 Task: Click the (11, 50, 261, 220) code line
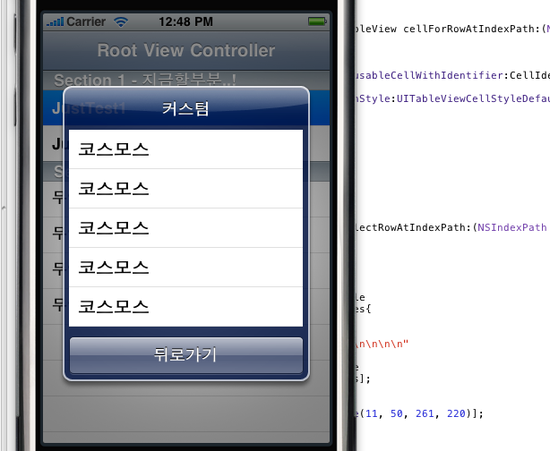(420, 414)
